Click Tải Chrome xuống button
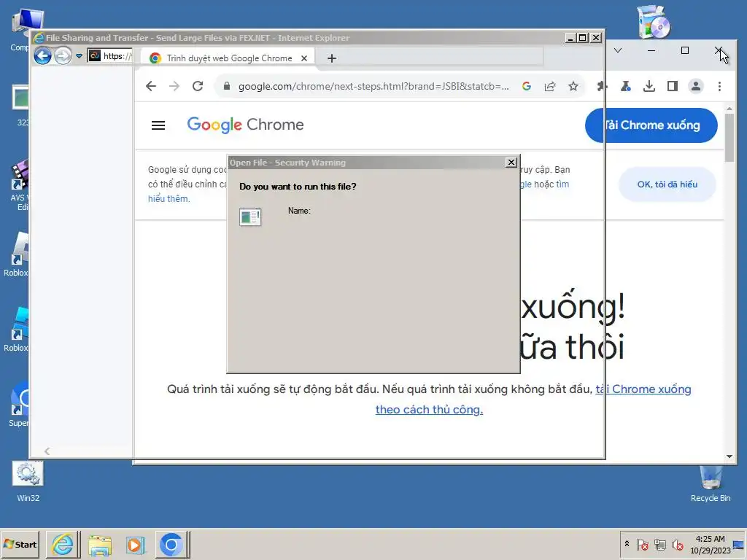The height and width of the screenshot is (560, 747). [x=651, y=125]
